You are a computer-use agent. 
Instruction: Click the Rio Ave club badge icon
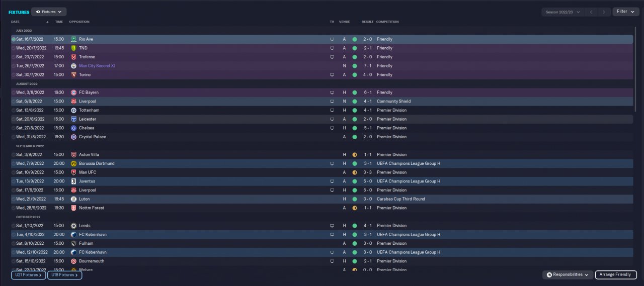(73, 39)
